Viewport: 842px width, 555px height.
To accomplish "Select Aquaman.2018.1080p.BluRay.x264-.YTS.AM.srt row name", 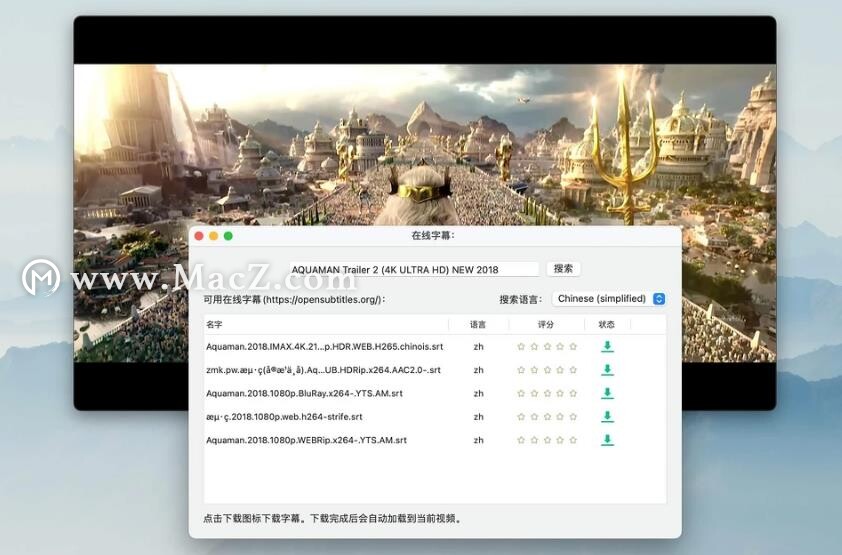I will [x=304, y=393].
